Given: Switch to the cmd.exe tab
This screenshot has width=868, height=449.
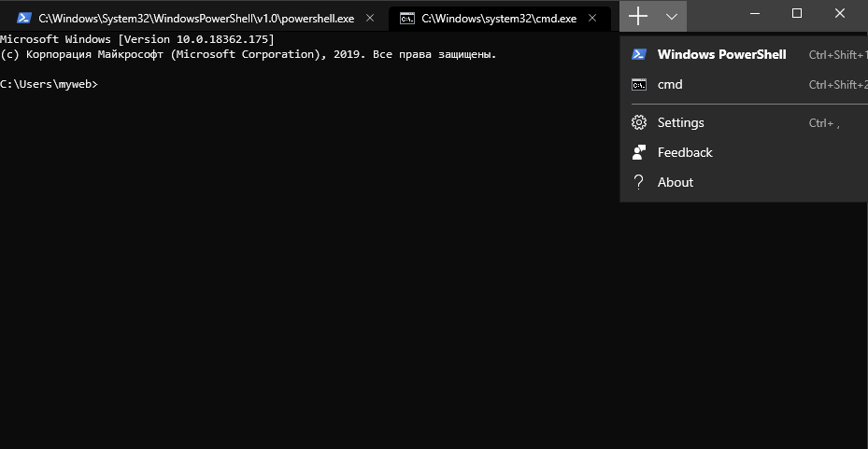Looking at the screenshot, I should click(x=499, y=19).
